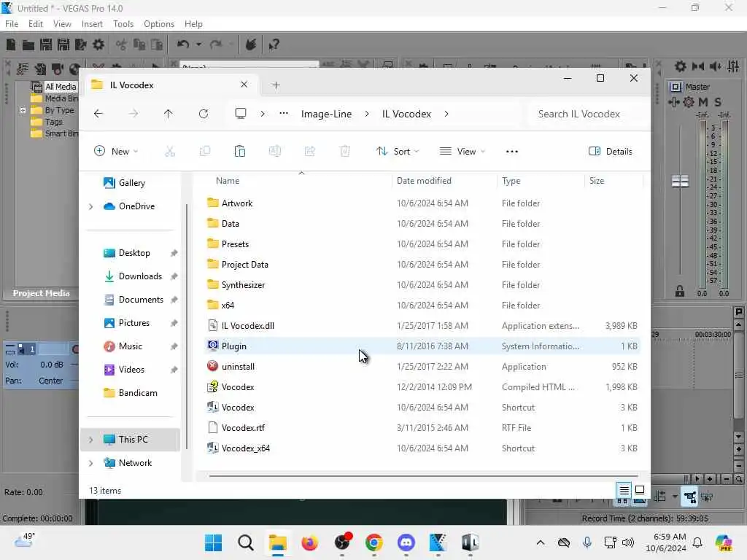Select the x64 folder
Image resolution: width=747 pixels, height=560 pixels.
(422, 306)
